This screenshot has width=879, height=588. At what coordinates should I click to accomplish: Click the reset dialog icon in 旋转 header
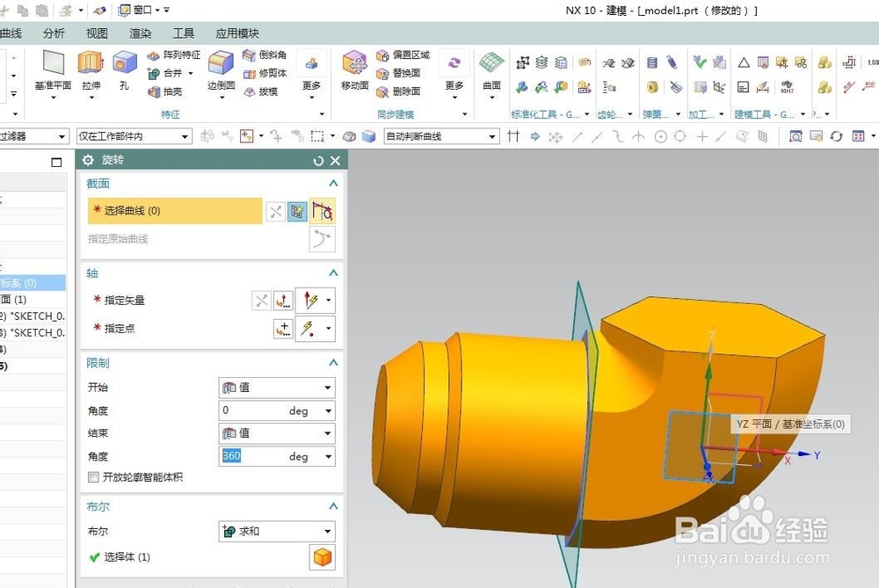318,161
